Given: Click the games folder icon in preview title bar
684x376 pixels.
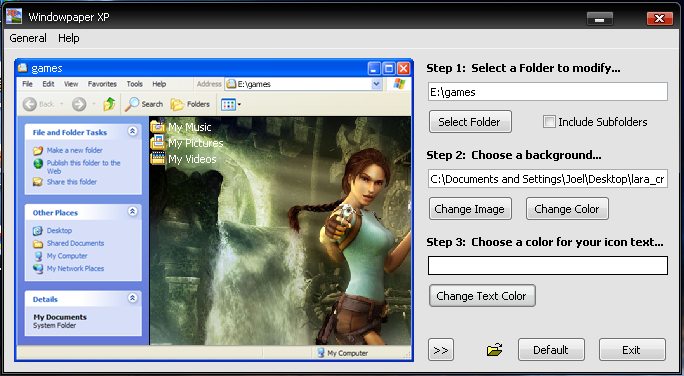Looking at the screenshot, I should pos(23,68).
